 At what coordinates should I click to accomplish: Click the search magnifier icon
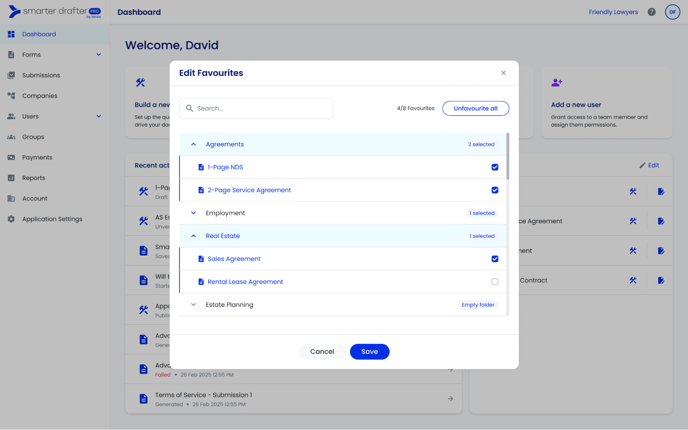[189, 108]
